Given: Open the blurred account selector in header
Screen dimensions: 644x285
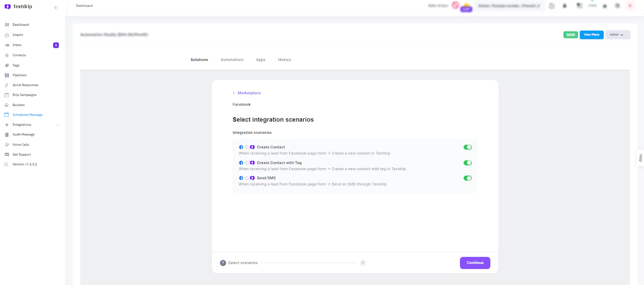Looking at the screenshot, I should click(x=509, y=6).
